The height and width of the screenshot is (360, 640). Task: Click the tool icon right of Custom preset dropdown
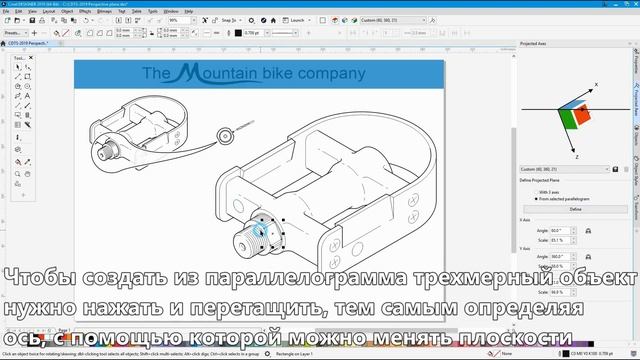(x=433, y=20)
